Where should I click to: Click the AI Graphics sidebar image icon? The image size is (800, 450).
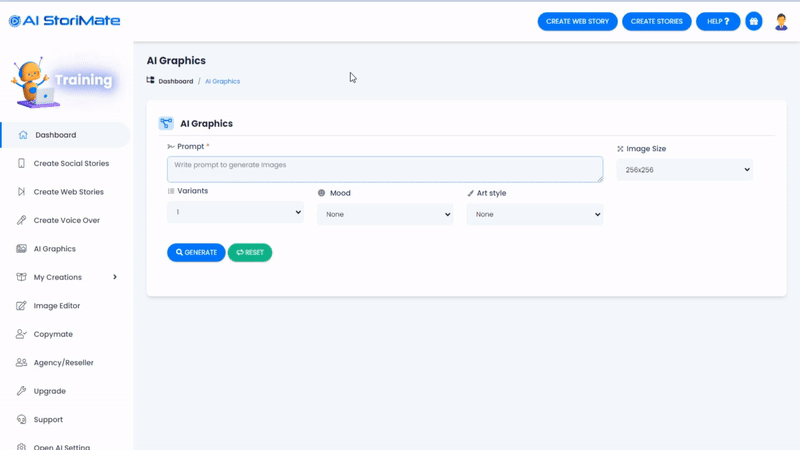21,249
